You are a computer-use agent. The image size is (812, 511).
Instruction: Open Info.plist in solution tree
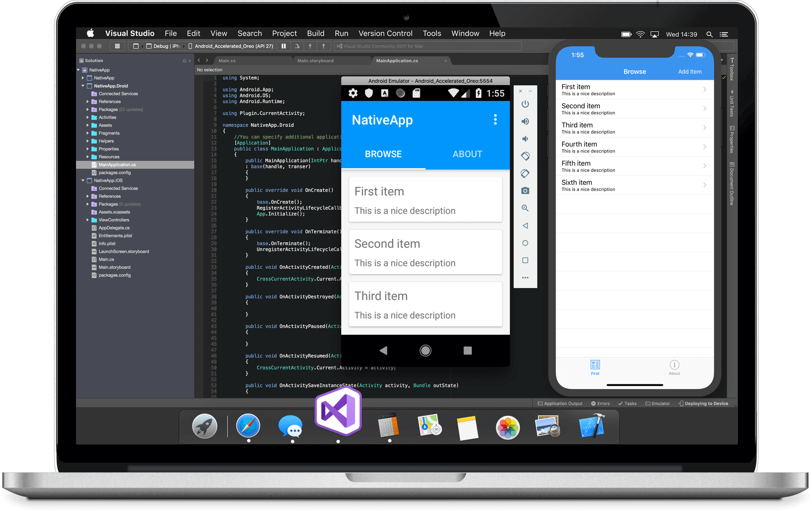(107, 244)
